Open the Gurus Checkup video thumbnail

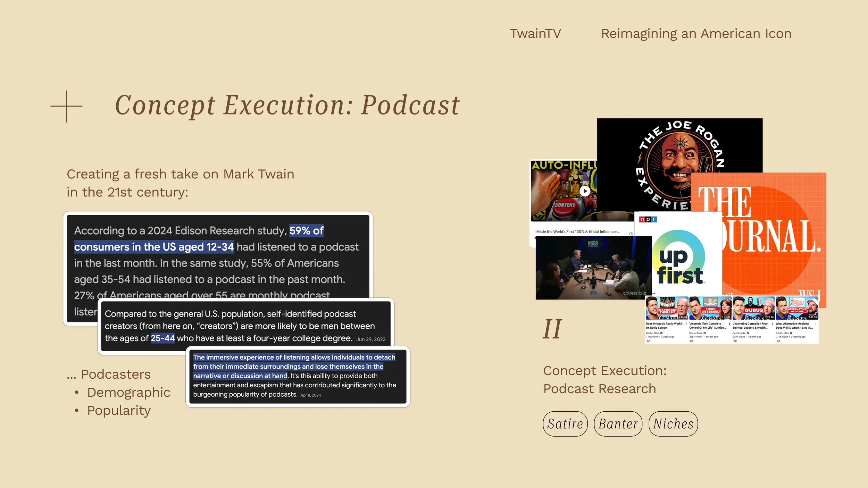pos(753,308)
